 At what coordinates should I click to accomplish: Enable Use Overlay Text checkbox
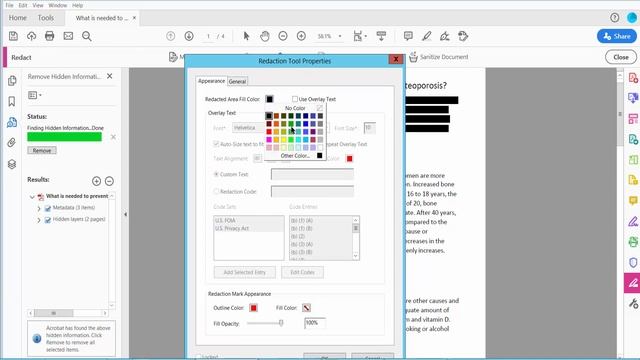coord(295,99)
